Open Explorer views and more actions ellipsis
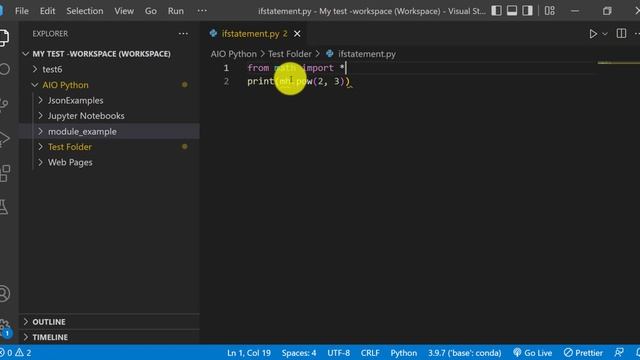This screenshot has height=360, width=640. [183, 33]
